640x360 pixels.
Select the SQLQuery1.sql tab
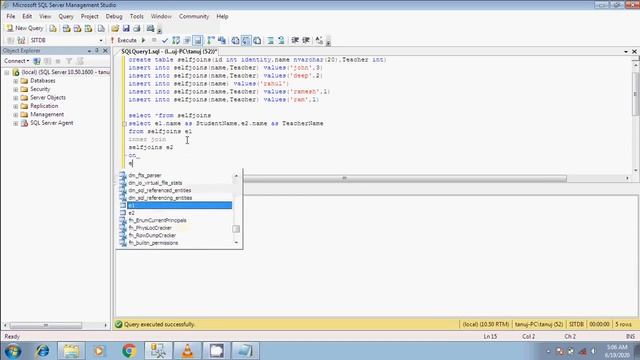click(169, 52)
